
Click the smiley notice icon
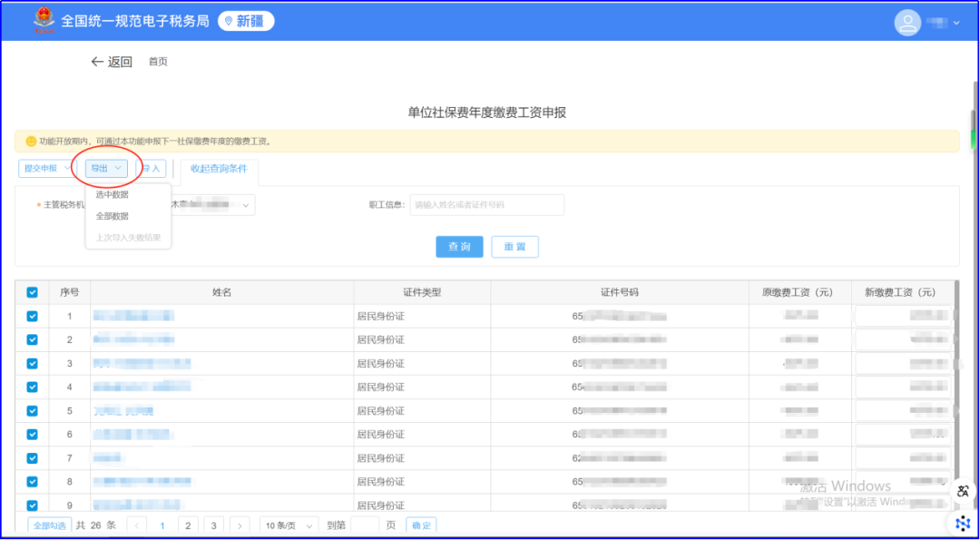pos(31,142)
